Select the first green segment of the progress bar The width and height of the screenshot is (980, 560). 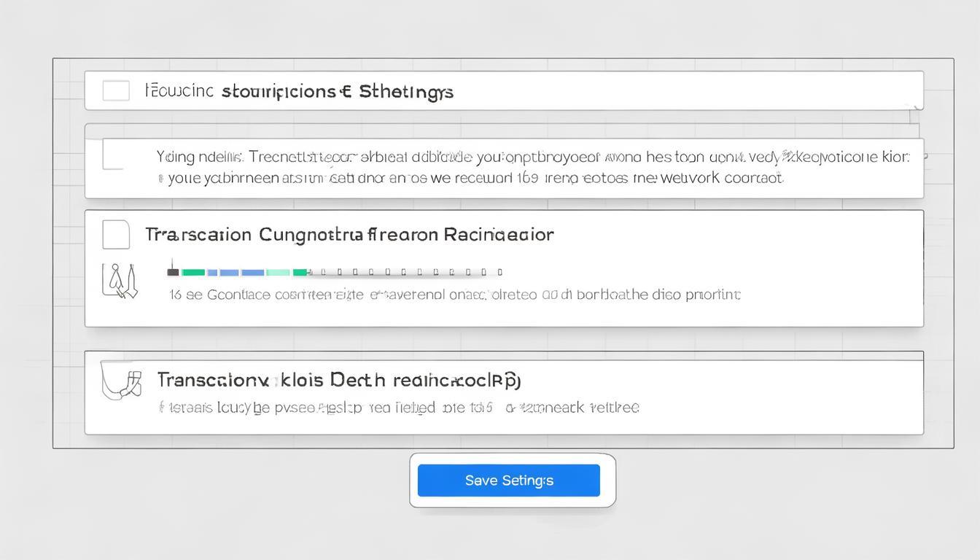[x=193, y=272]
